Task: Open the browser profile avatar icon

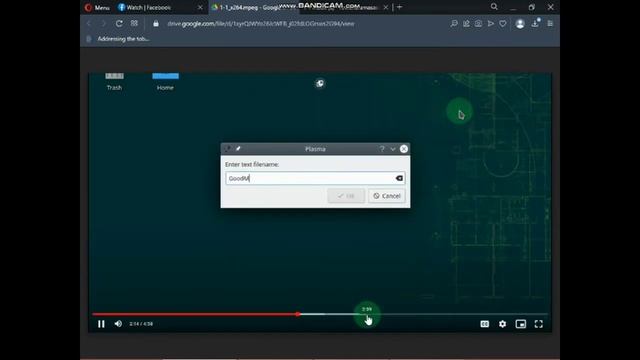Action: (x=520, y=24)
